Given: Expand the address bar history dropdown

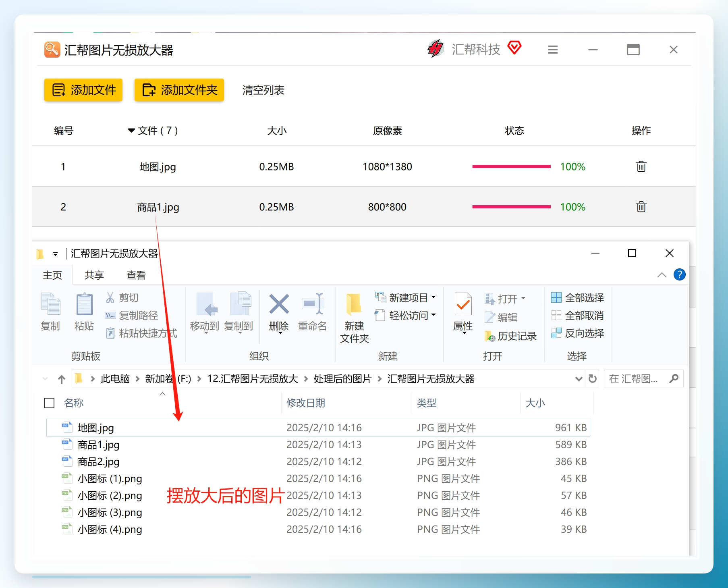Looking at the screenshot, I should [579, 379].
